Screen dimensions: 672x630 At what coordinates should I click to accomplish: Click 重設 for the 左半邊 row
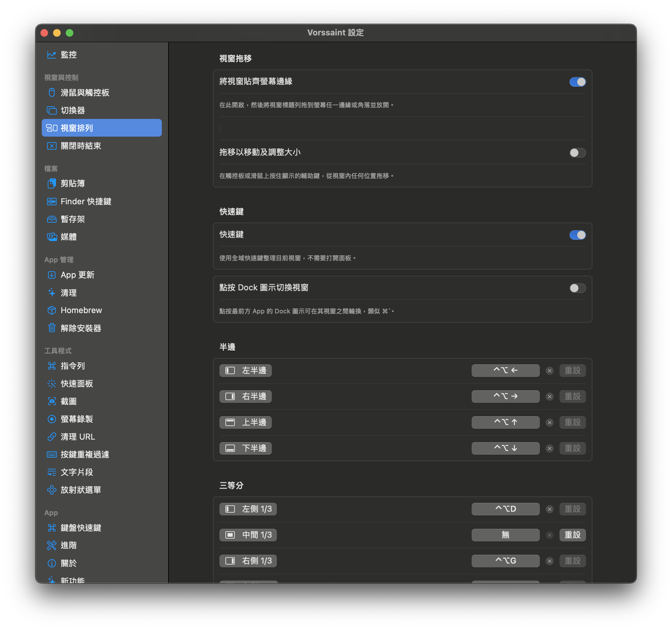572,371
